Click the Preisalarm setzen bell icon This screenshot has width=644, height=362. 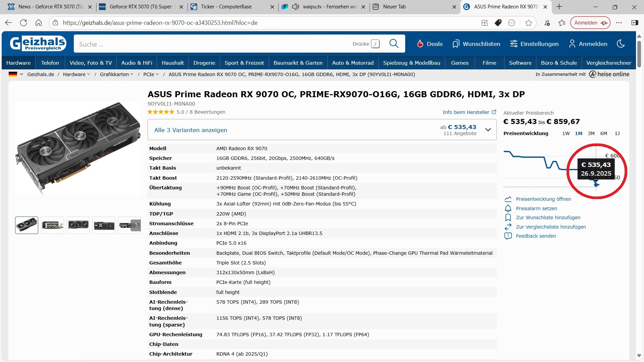click(x=508, y=208)
